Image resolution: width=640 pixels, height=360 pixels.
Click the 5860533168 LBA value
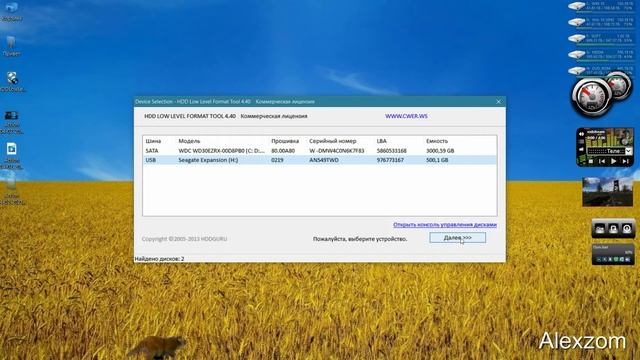[391, 151]
